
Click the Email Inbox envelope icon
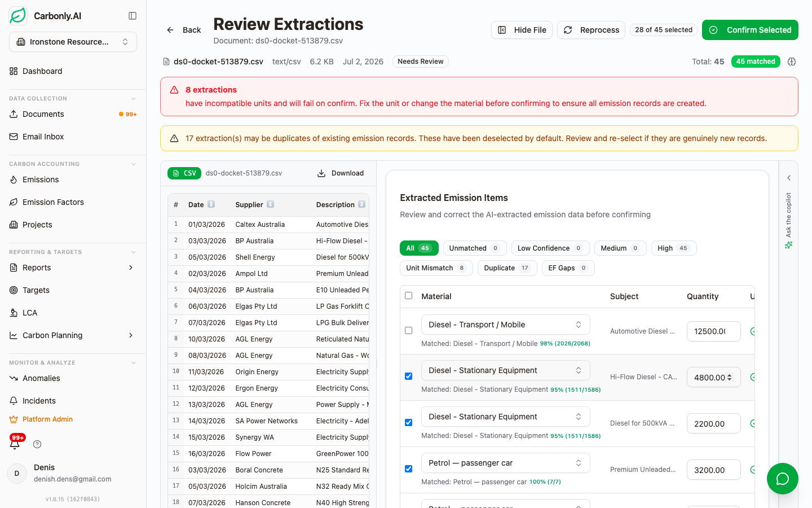click(x=14, y=137)
